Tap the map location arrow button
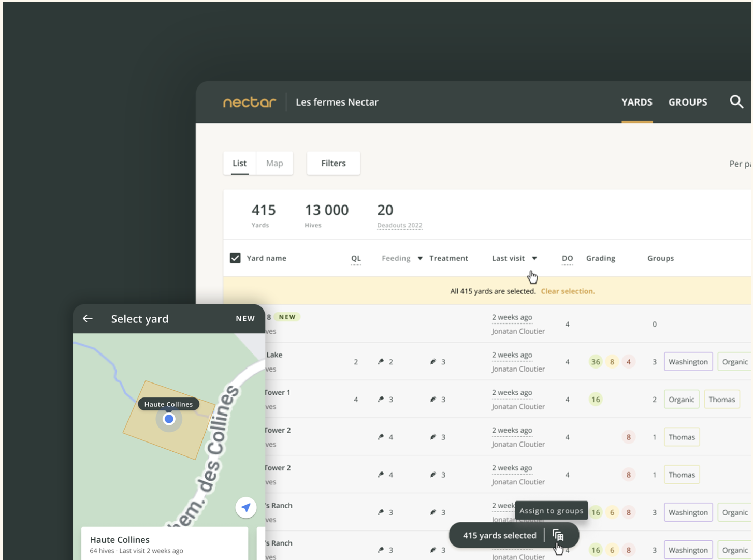The image size is (753, 560). pyautogui.click(x=246, y=507)
